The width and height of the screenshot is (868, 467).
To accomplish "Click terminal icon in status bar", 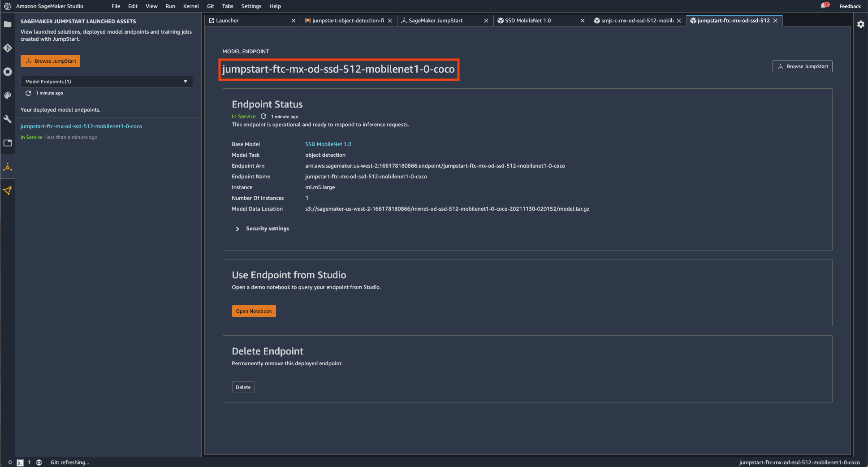I will click(x=20, y=463).
